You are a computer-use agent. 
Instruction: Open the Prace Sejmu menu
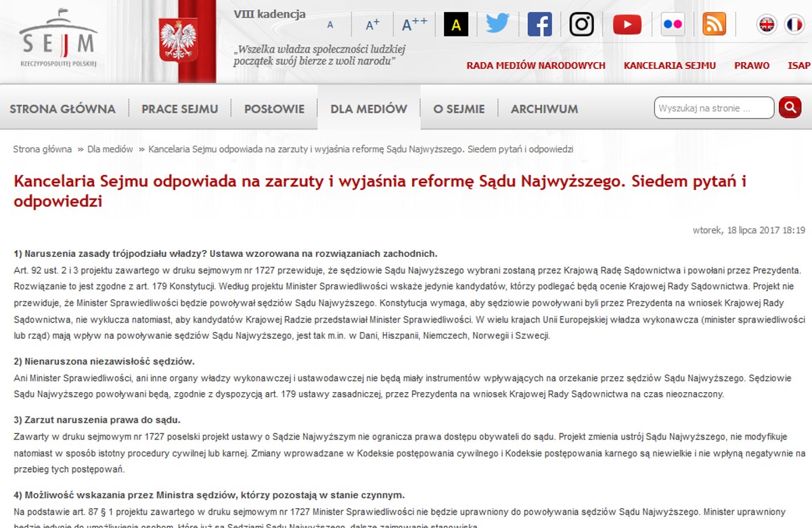pyautogui.click(x=179, y=108)
